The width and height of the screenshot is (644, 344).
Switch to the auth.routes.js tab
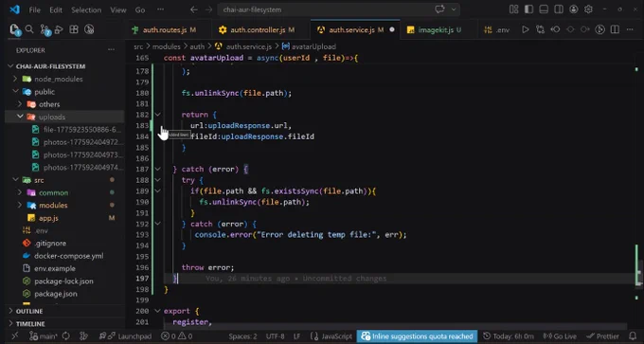[x=164, y=29]
